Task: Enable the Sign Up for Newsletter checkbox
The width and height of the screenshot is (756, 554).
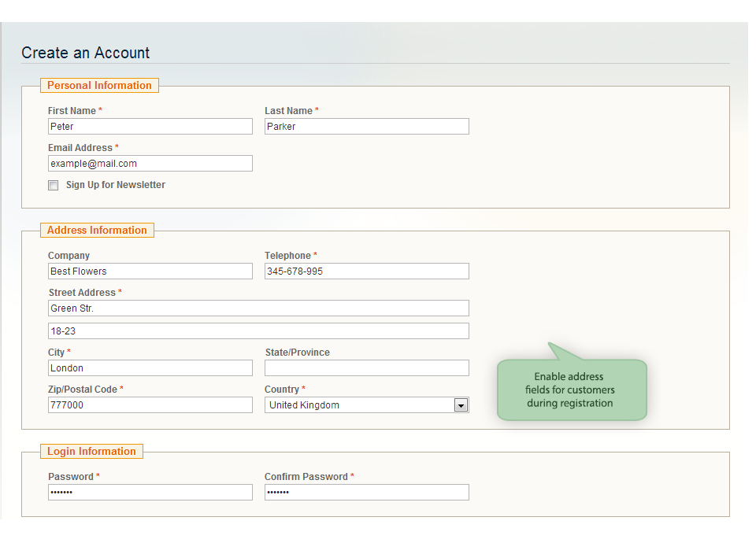Action: 53,186
